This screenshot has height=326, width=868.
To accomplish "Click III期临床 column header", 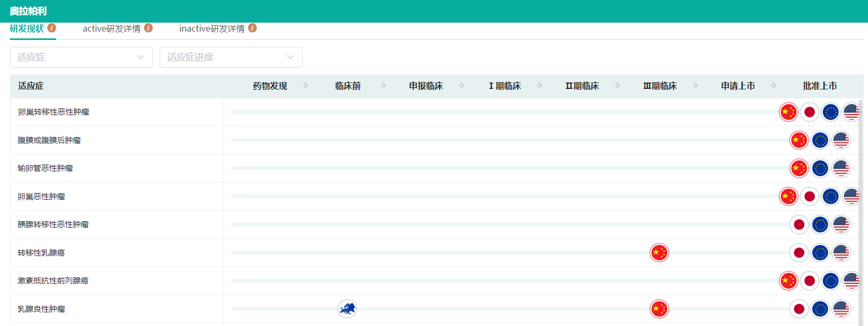I will pyautogui.click(x=660, y=86).
